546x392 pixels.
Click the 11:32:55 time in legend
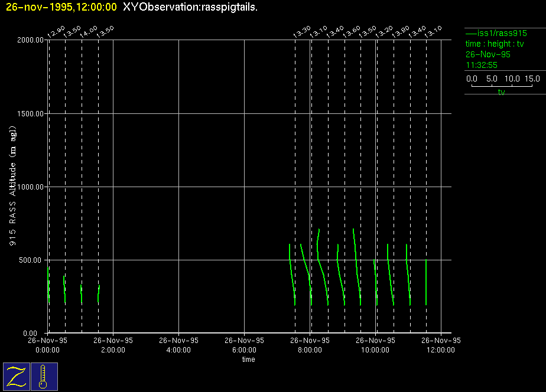[482, 65]
